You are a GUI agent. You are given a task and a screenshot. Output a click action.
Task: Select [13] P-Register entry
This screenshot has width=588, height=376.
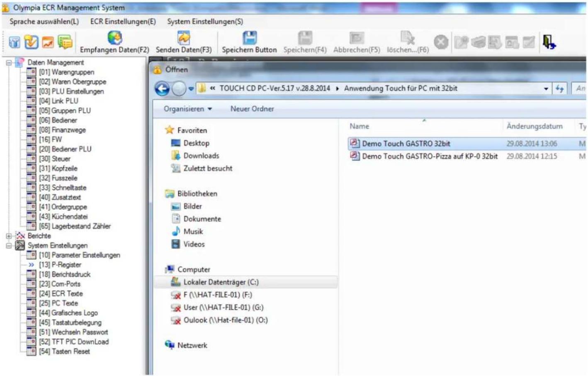[x=60, y=265]
